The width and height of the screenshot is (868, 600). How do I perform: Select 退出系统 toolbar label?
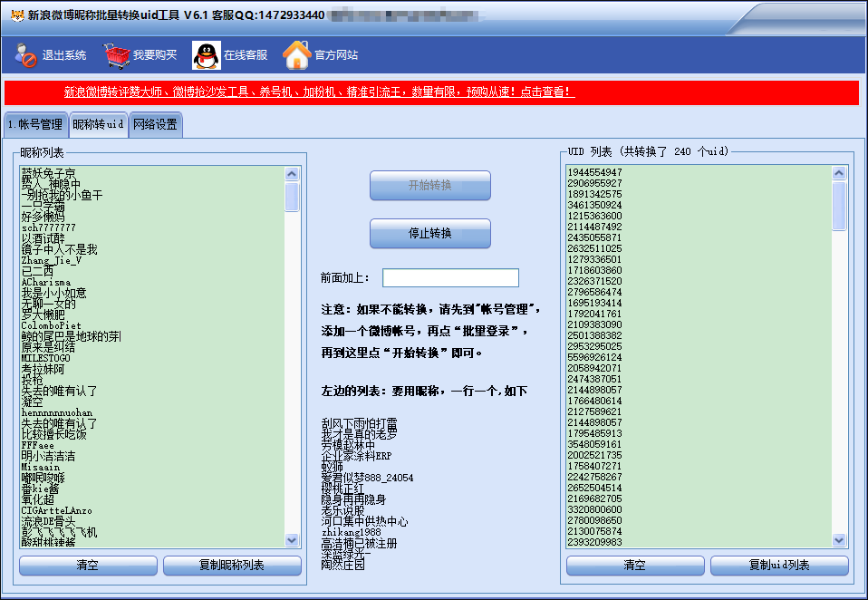64,55
